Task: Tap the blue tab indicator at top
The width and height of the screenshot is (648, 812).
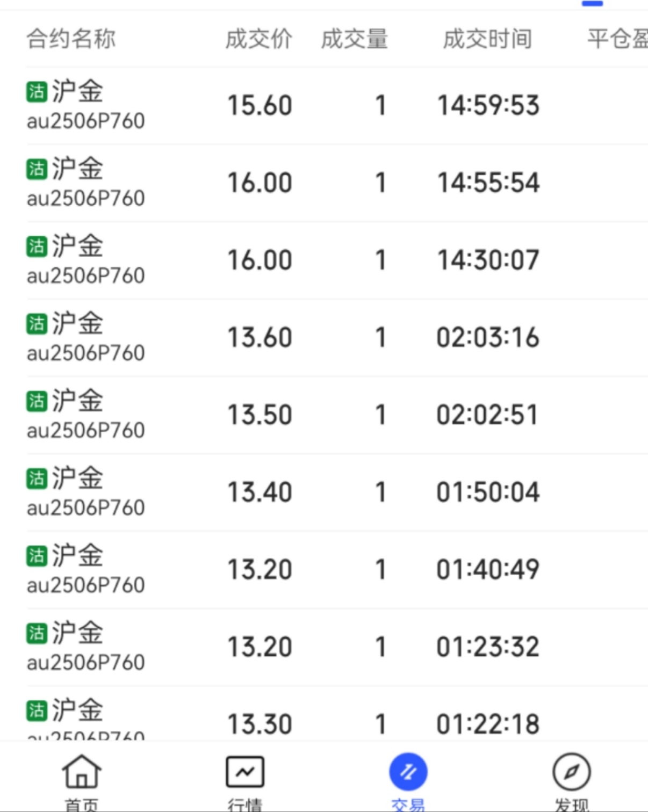Action: 592,3
